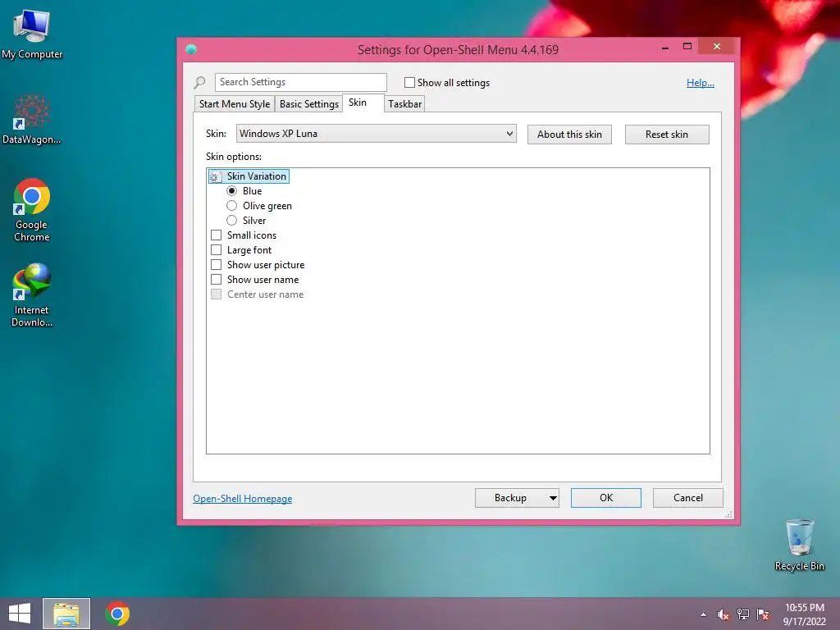
Task: Maximize the Open-Shell settings window
Action: coord(687,47)
